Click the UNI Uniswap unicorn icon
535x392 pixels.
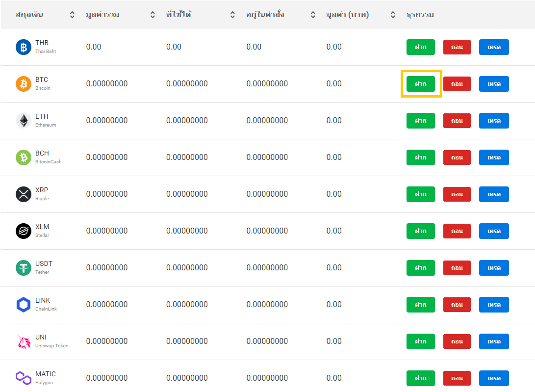coord(24,341)
